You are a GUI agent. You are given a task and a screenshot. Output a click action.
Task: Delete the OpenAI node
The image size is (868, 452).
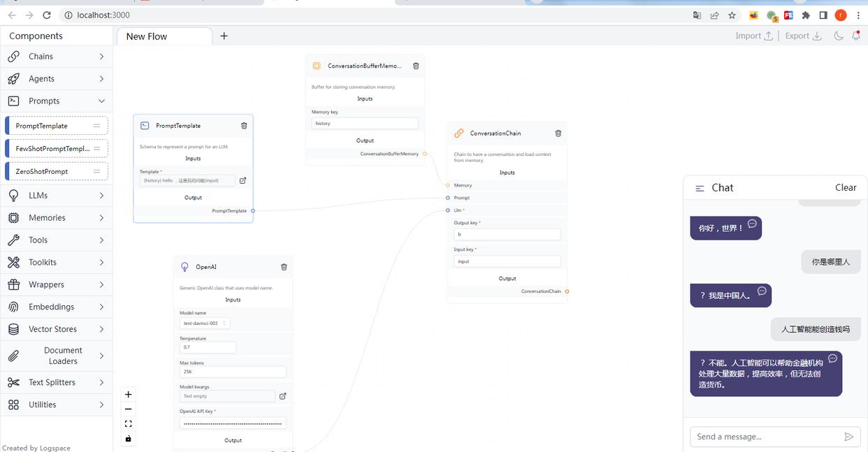pyautogui.click(x=284, y=266)
